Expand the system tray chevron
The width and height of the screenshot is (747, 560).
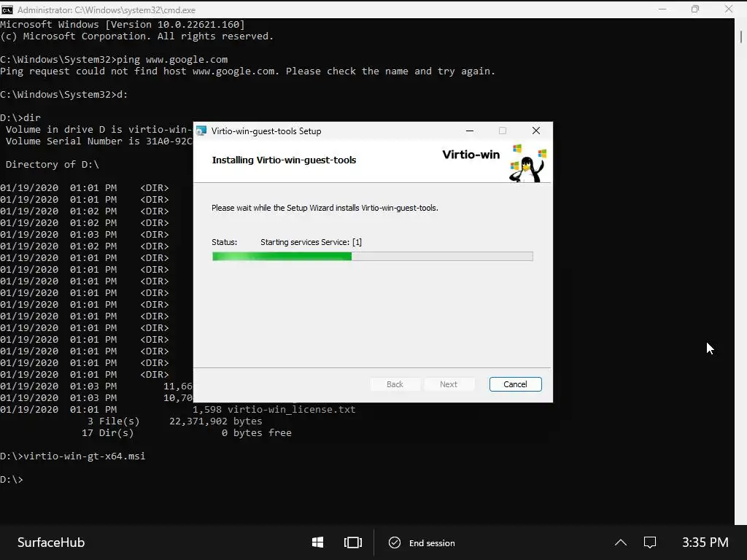pyautogui.click(x=620, y=542)
